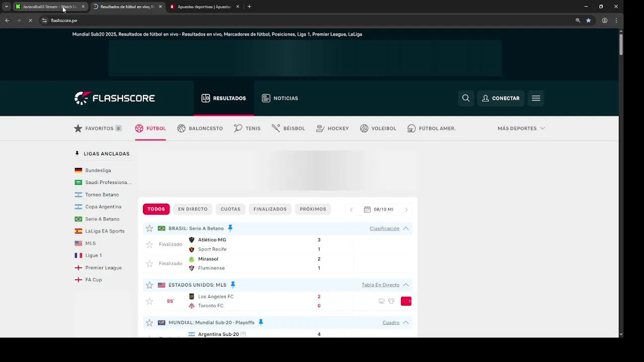The image size is (644, 362).
Task: Open Ligue 1 in pinned leagues
Action: pos(94,255)
